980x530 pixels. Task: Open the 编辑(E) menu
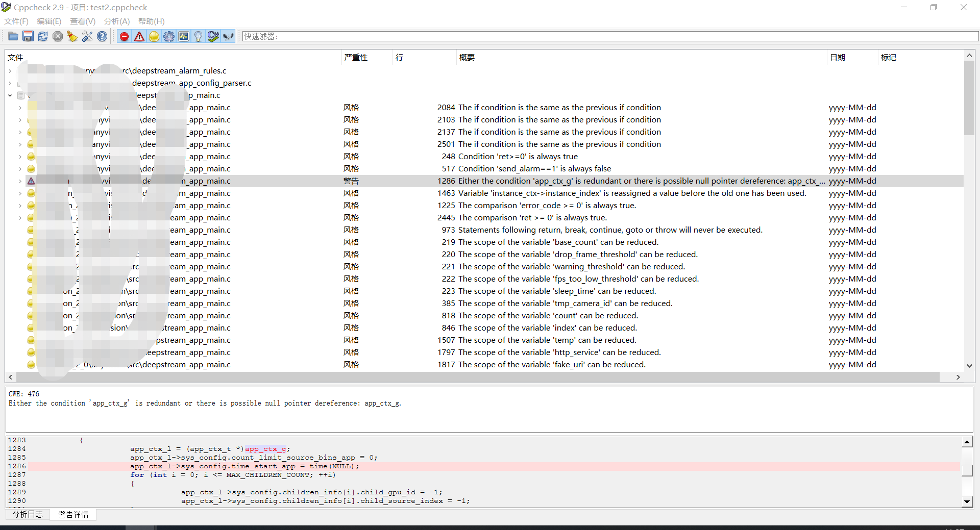click(49, 21)
